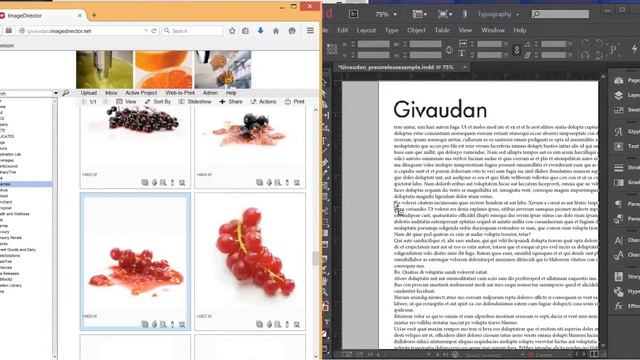Viewport: 640px width, 360px height.
Task: Click the Go to Bridge icon in InDesign
Action: (x=353, y=14)
